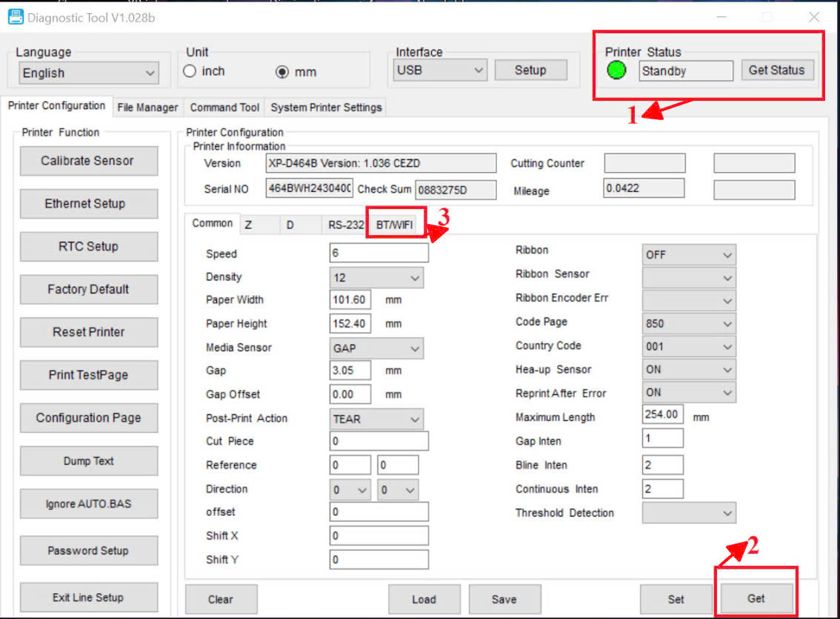This screenshot has height=619, width=840.
Task: Open the System Printer Settings tab
Action: click(x=326, y=107)
